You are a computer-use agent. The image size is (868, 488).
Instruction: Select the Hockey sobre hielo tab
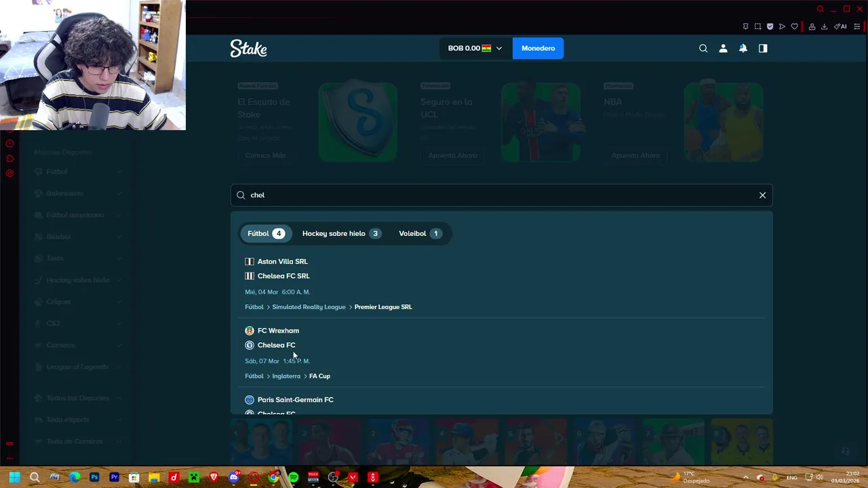pos(340,233)
